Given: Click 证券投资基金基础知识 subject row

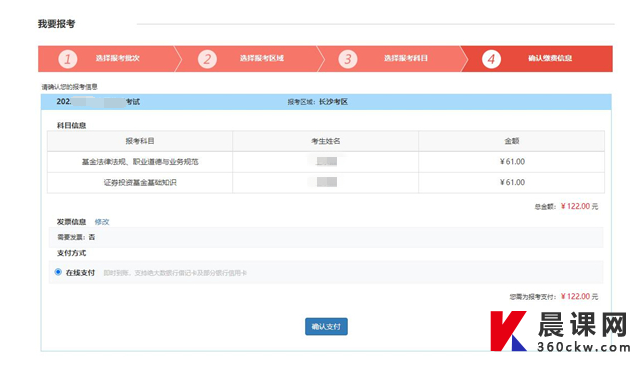Looking at the screenshot, I should (x=326, y=182).
